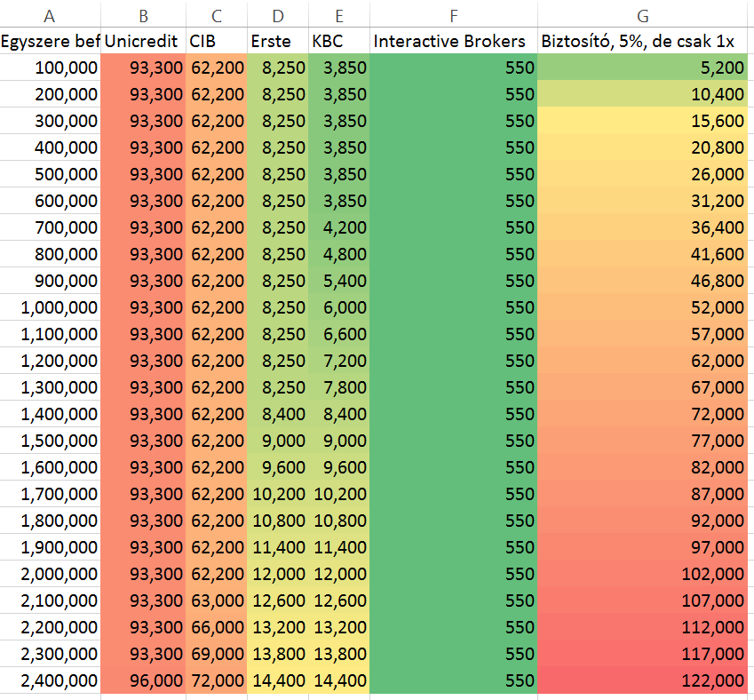Select Unicredit cell showing 96,000
The height and width of the screenshot is (700, 754).
pos(143,680)
